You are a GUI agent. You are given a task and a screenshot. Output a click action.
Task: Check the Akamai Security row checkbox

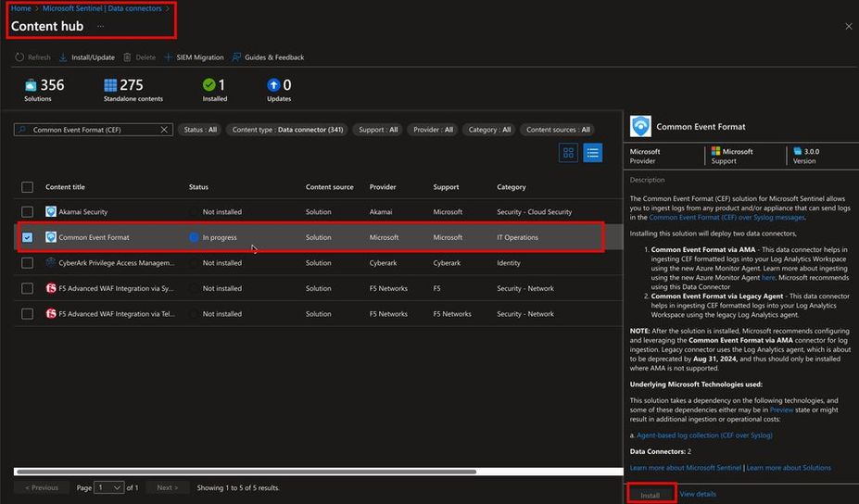click(27, 212)
